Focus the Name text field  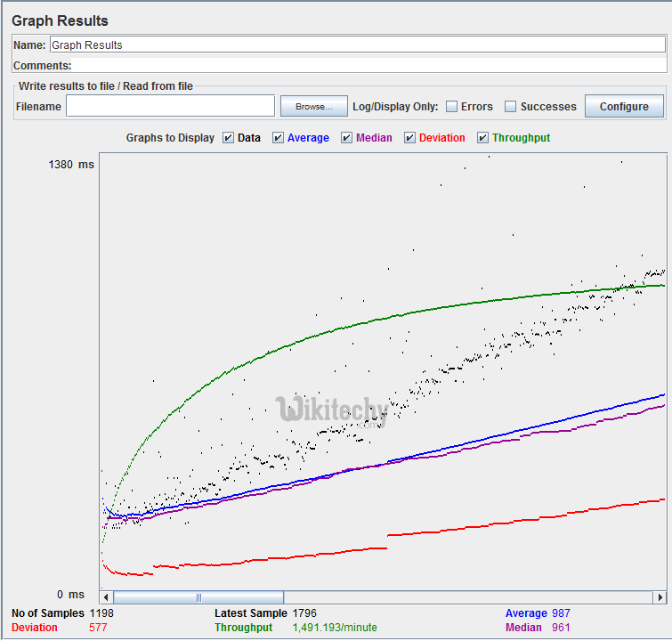pos(356,45)
